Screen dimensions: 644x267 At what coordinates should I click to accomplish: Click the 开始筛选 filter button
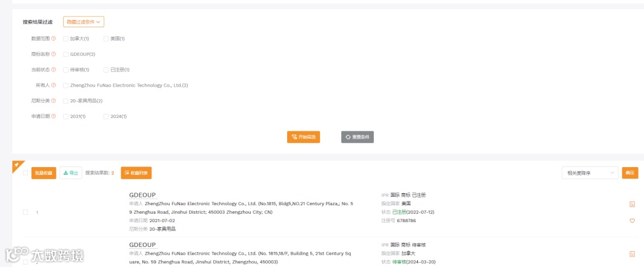304,137
